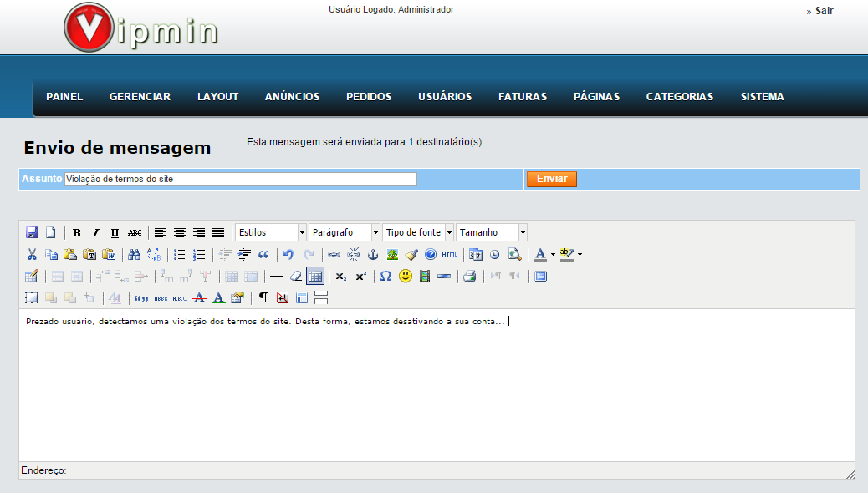Open find with the binoculars icon
The height and width of the screenshot is (493, 868).
[x=134, y=255]
